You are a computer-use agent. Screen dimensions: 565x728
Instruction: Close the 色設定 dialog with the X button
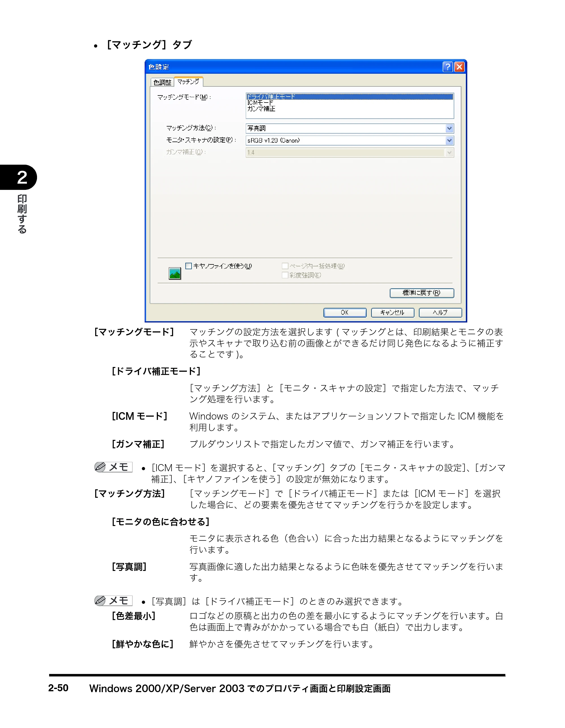pos(459,67)
